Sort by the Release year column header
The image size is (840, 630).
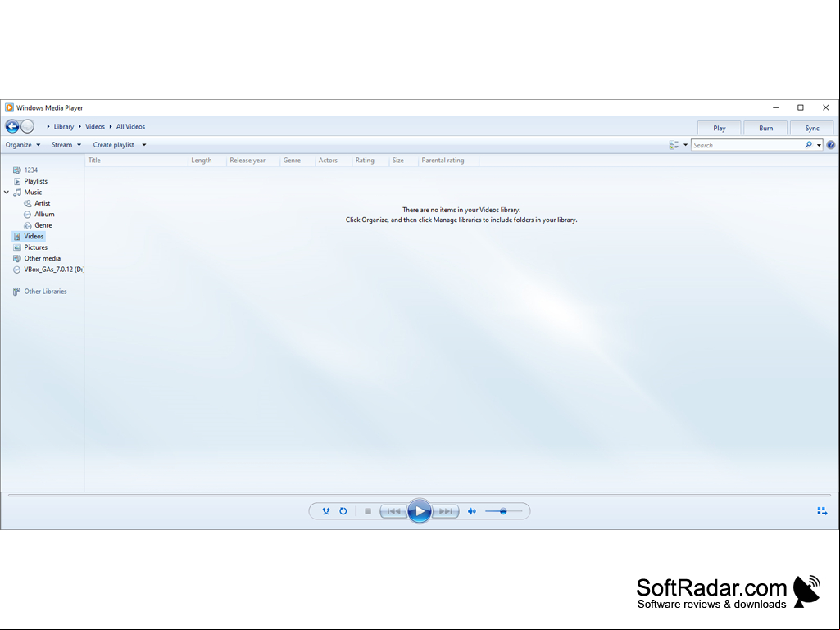[253, 161]
